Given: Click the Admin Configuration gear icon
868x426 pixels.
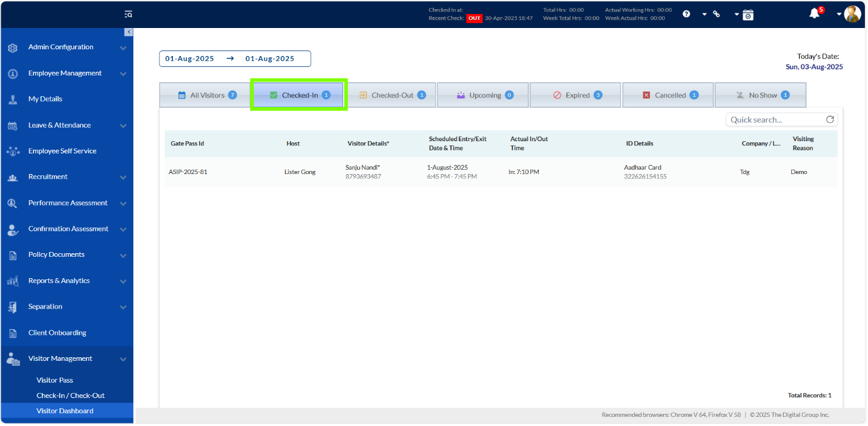Looking at the screenshot, I should pyautogui.click(x=13, y=47).
